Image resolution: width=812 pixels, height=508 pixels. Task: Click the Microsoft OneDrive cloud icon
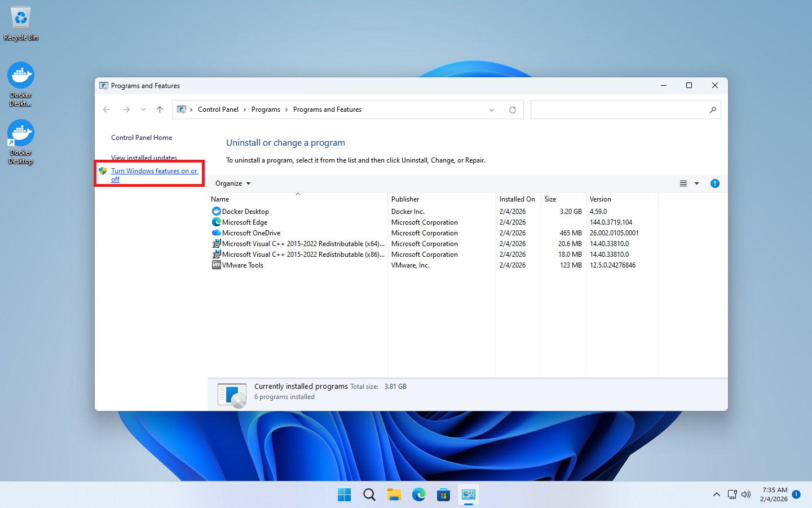click(x=216, y=233)
